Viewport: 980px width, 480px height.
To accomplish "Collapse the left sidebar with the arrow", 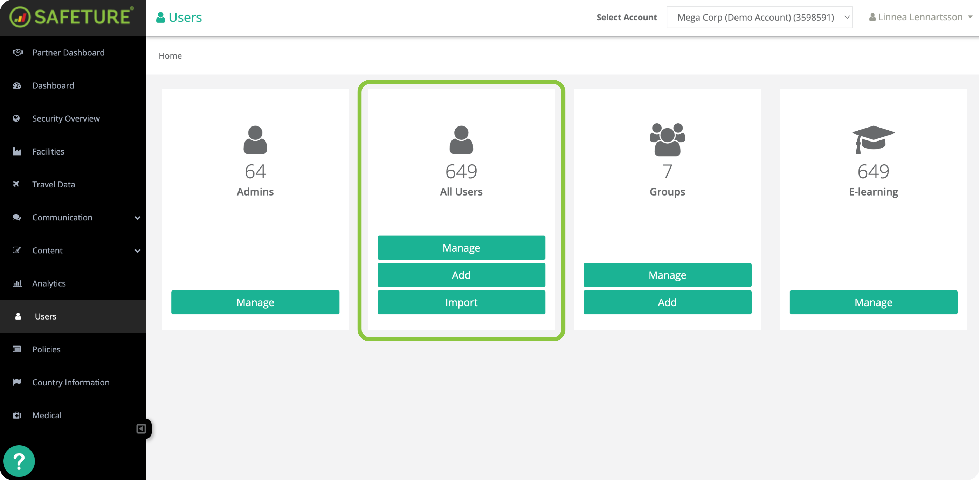I will [x=141, y=428].
